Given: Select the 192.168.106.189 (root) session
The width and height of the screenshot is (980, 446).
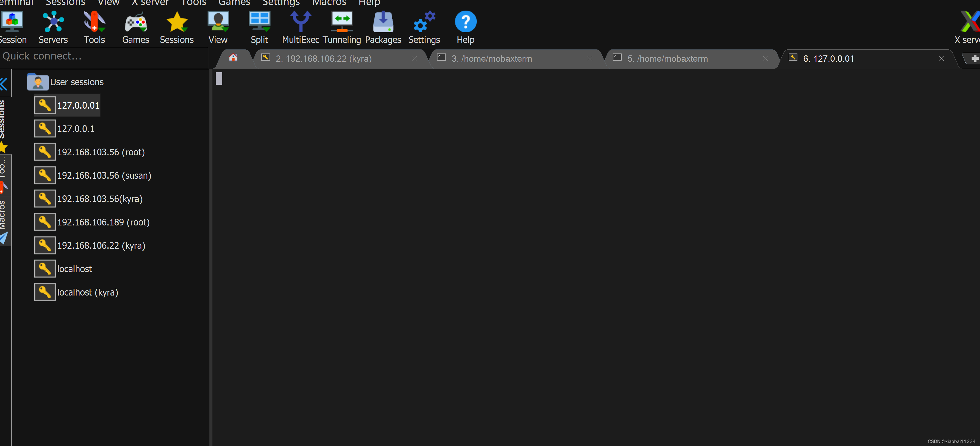Looking at the screenshot, I should 103,222.
